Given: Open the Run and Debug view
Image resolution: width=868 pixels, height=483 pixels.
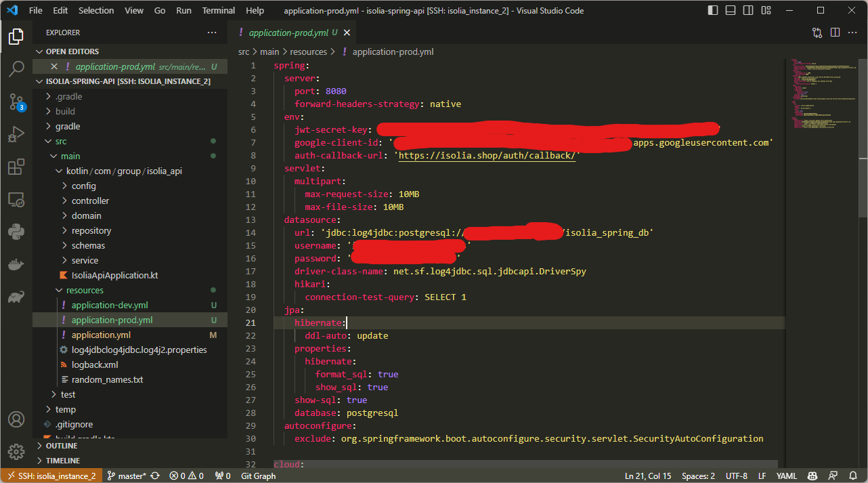Looking at the screenshot, I should [x=16, y=134].
